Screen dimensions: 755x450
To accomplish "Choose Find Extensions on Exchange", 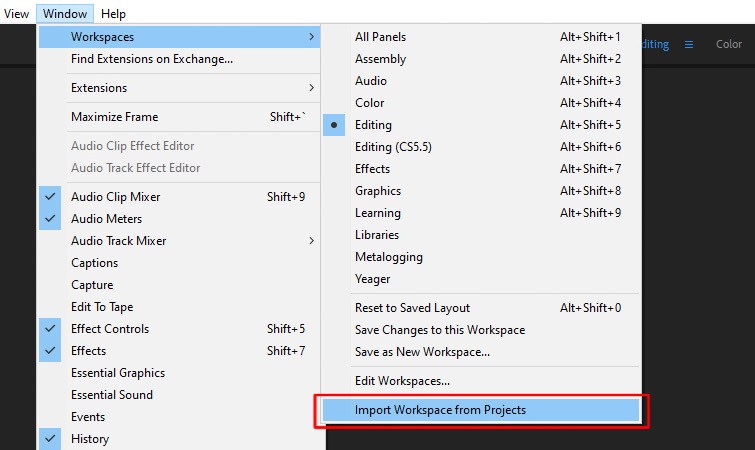I will click(x=179, y=59).
